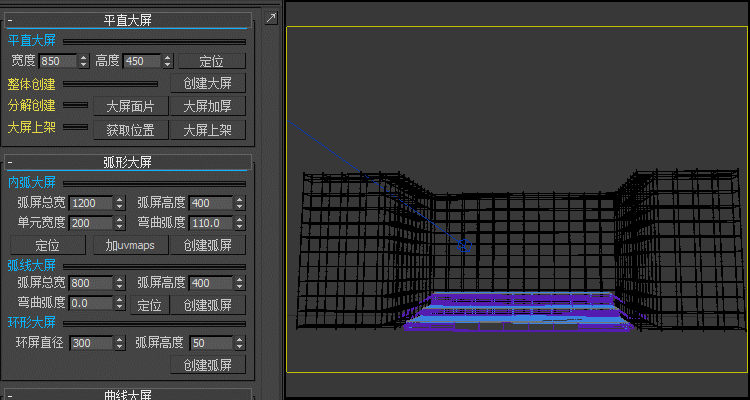
Task: Click the 高度 input field showing 450
Action: (142, 61)
